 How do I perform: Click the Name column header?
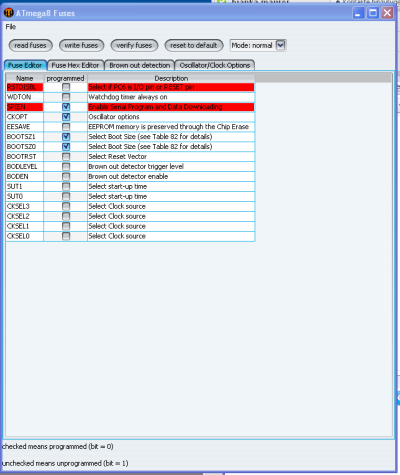click(25, 78)
